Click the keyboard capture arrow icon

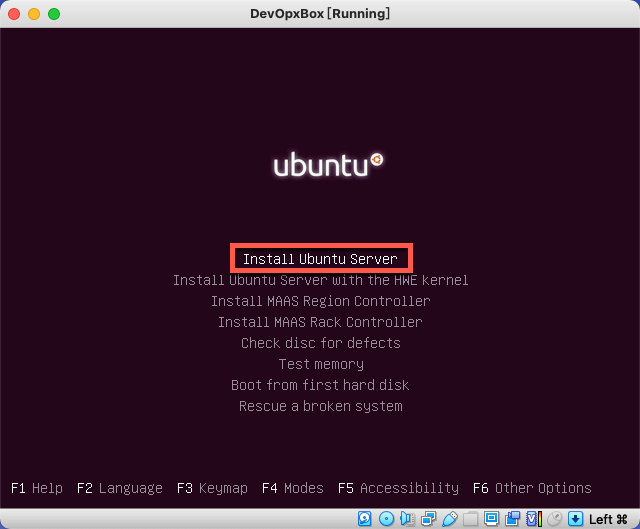click(x=576, y=519)
